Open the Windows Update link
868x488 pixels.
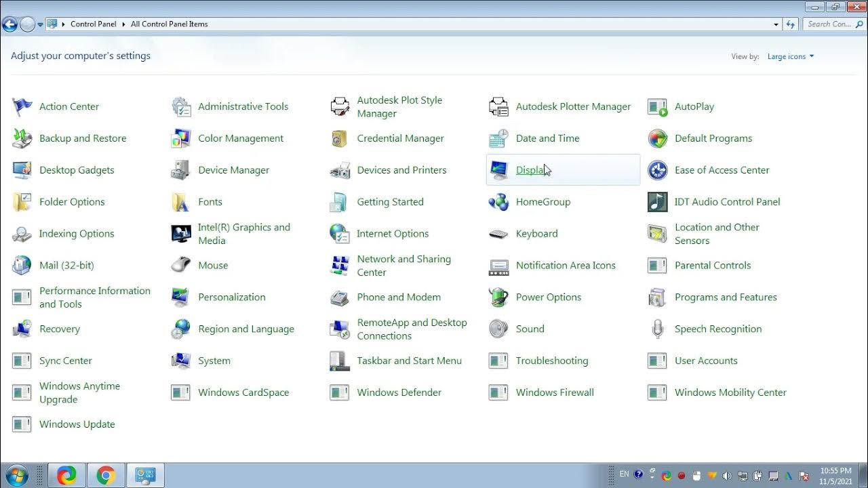coord(77,425)
